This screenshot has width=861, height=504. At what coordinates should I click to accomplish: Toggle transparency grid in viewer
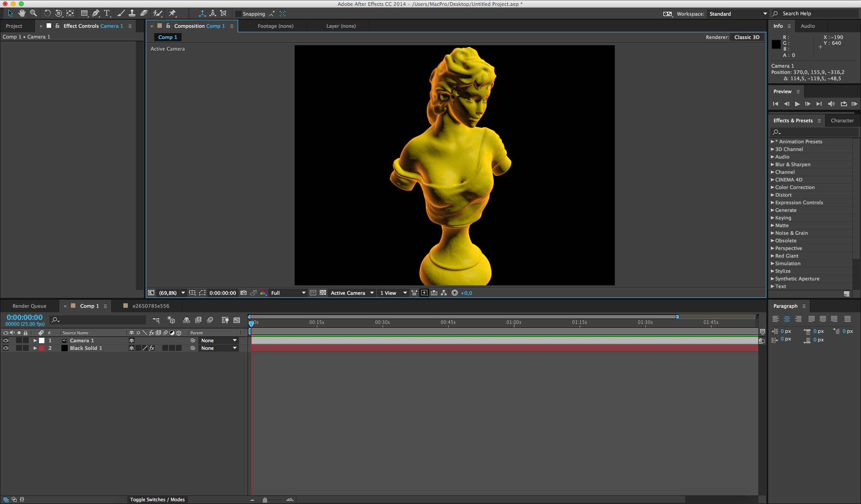323,293
